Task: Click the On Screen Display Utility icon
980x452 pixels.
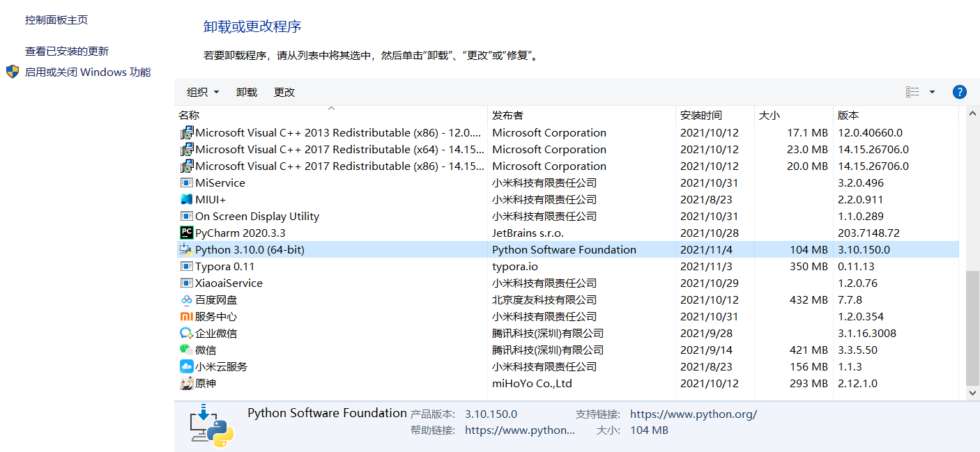Action: pyautogui.click(x=186, y=216)
